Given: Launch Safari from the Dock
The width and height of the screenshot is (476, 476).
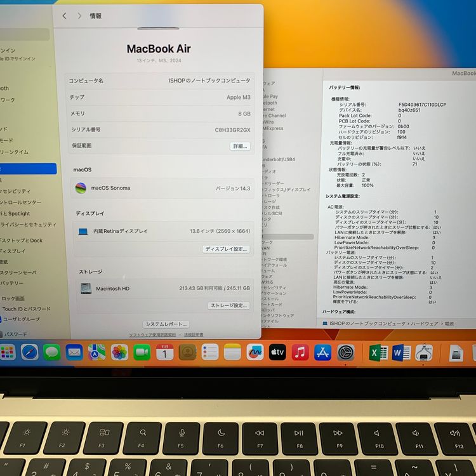Looking at the screenshot, I should [x=30, y=352].
